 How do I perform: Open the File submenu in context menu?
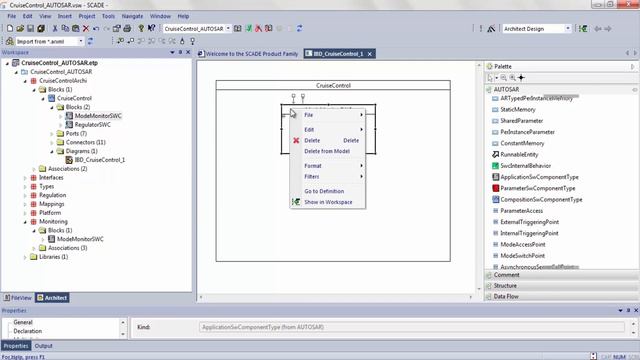coord(328,115)
